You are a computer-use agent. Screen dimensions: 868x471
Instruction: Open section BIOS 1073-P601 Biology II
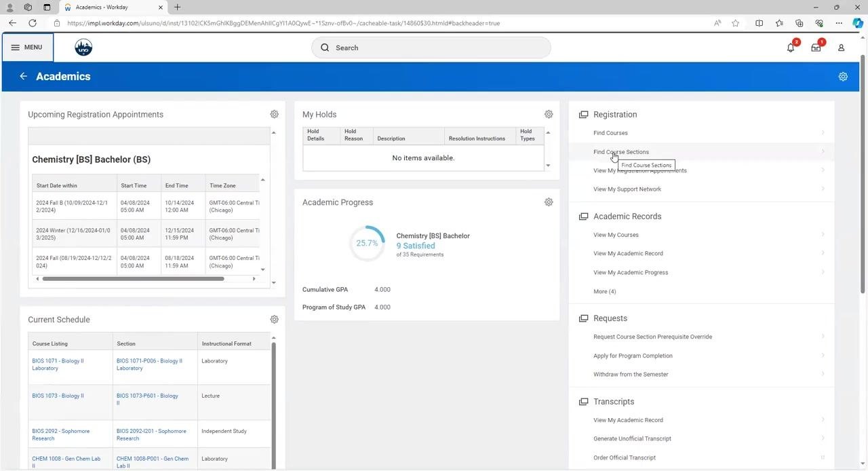(x=147, y=399)
